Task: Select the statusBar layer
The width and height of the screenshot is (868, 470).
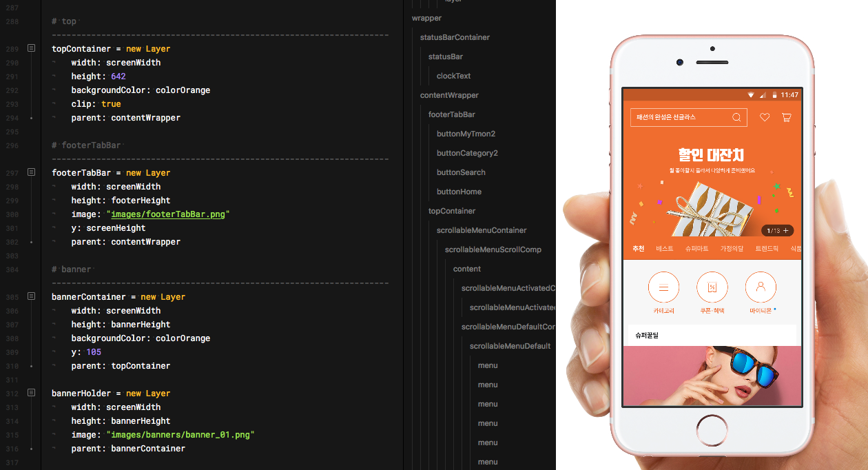Action: (446, 57)
